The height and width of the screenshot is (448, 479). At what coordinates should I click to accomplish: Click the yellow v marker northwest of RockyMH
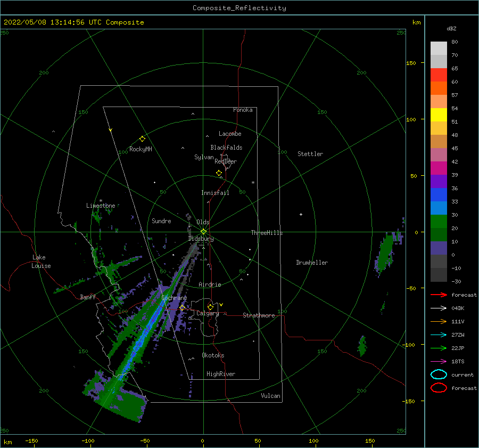110,130
